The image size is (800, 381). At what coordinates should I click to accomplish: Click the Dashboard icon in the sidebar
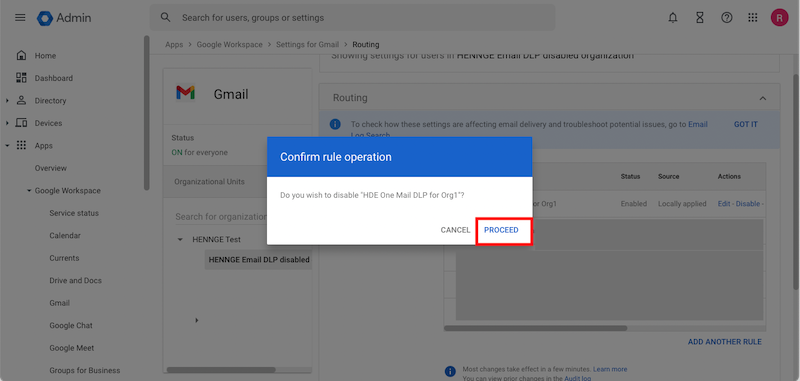click(21, 78)
